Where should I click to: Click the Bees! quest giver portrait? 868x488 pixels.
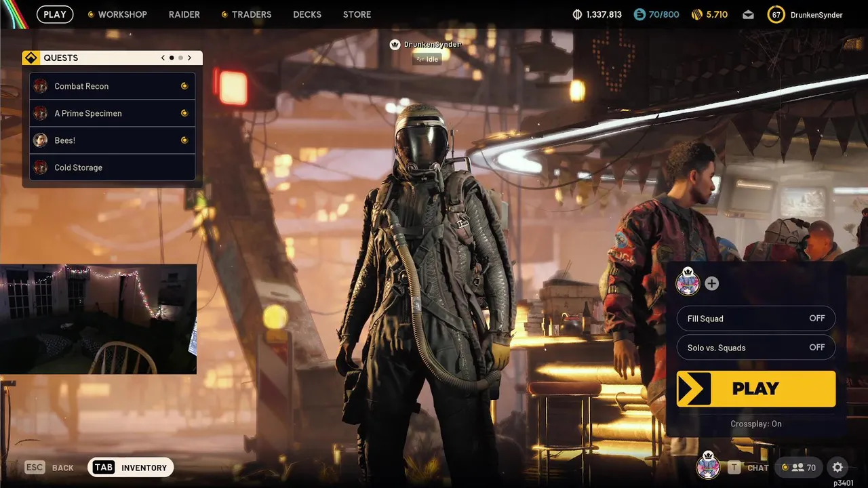click(x=41, y=140)
